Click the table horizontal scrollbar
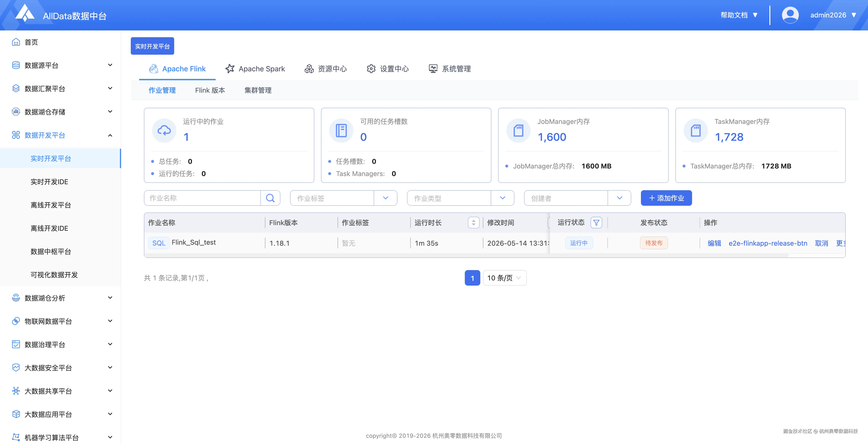 point(467,255)
